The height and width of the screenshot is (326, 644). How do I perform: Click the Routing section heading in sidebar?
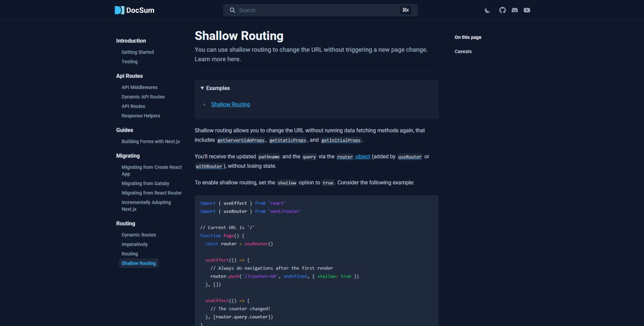[x=126, y=223]
